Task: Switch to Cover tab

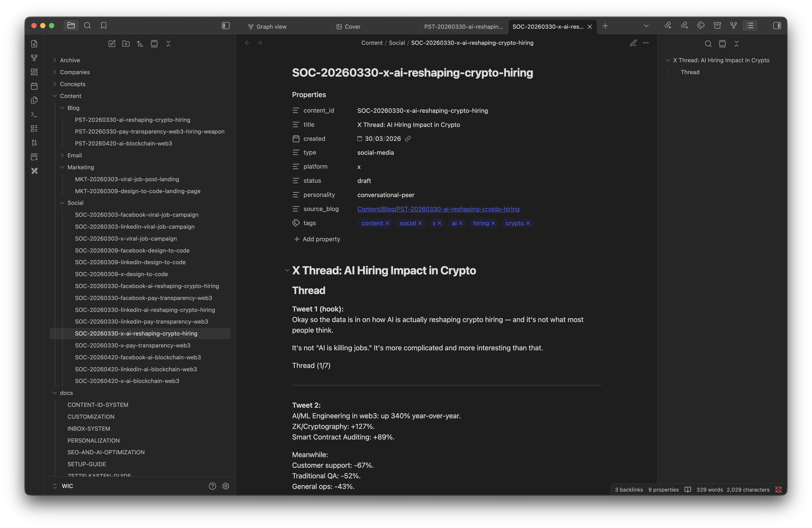Action: 352,27
